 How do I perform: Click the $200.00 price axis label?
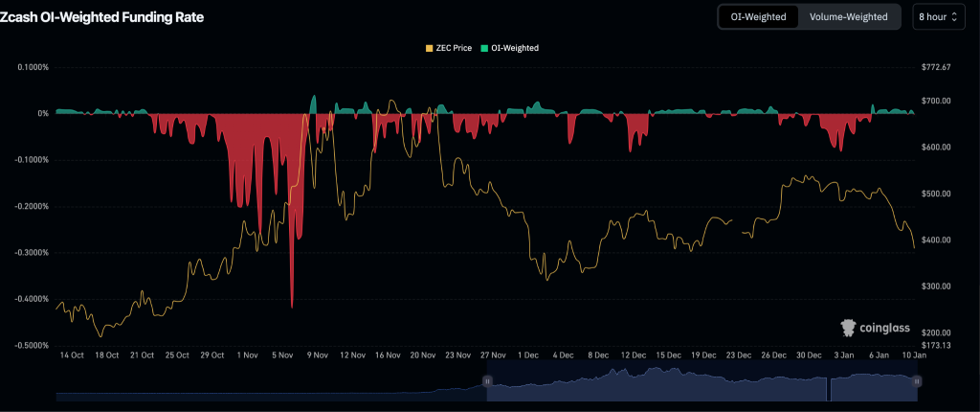[x=936, y=332]
